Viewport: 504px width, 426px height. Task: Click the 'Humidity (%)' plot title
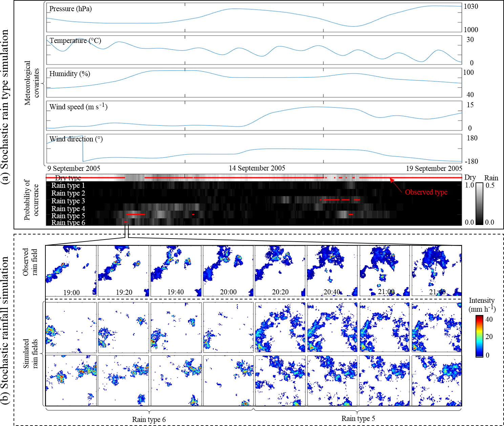[70, 74]
